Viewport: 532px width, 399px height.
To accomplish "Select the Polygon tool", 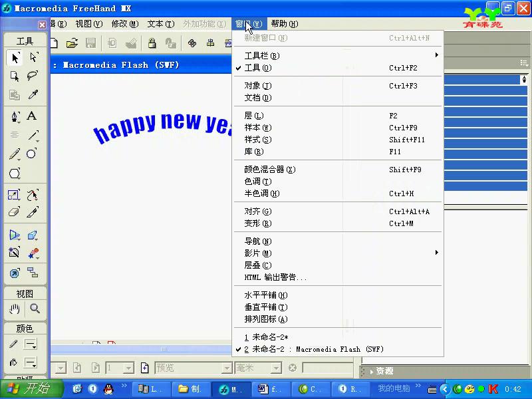I will 15,174.
